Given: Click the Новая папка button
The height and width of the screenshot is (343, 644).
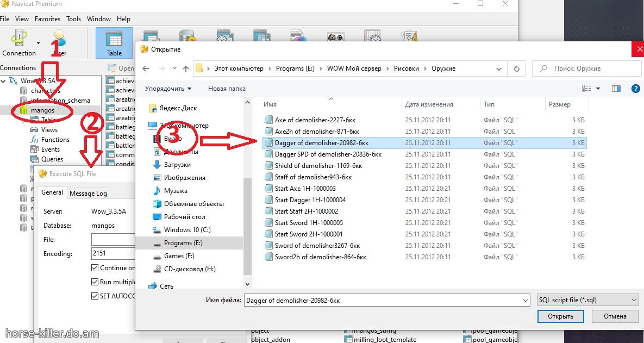Looking at the screenshot, I should (x=227, y=88).
